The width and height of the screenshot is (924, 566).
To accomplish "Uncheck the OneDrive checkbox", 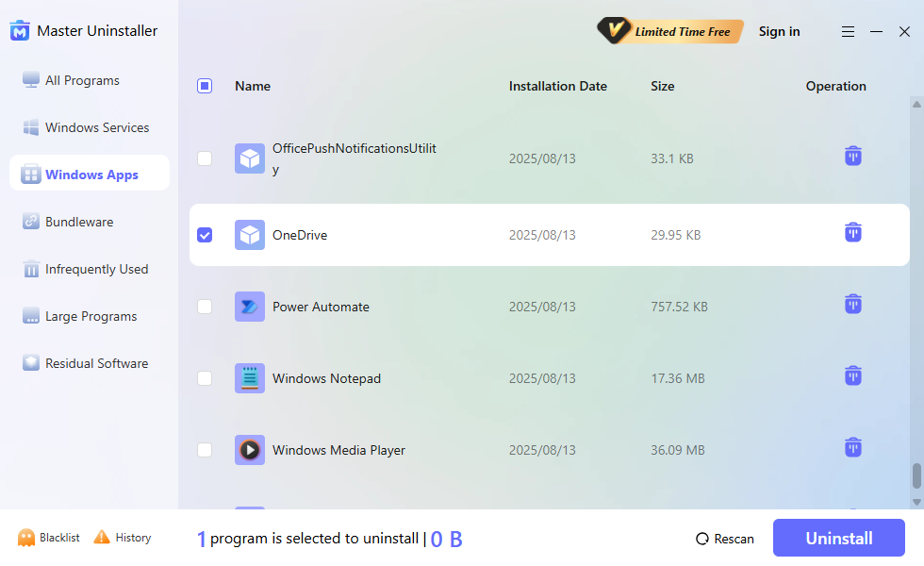I will pyautogui.click(x=205, y=235).
